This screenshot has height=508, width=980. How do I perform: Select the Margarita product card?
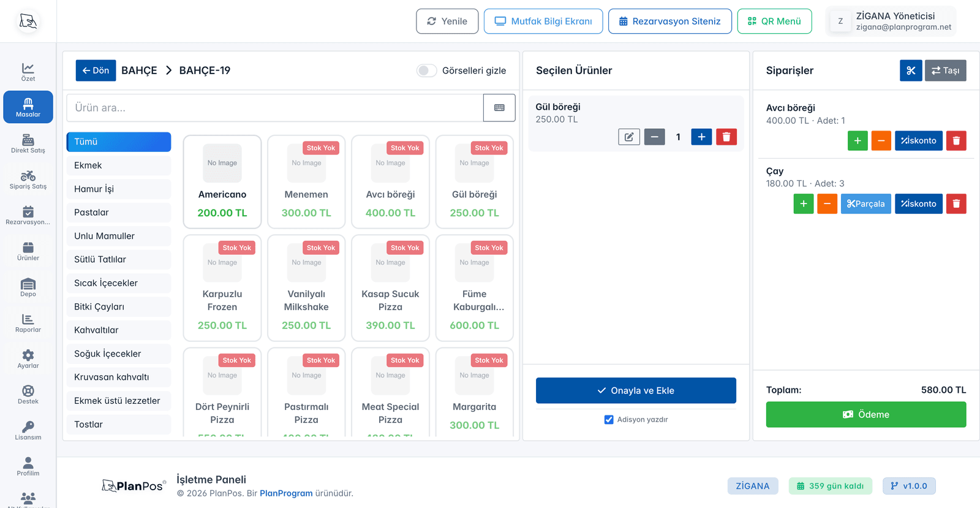(475, 392)
